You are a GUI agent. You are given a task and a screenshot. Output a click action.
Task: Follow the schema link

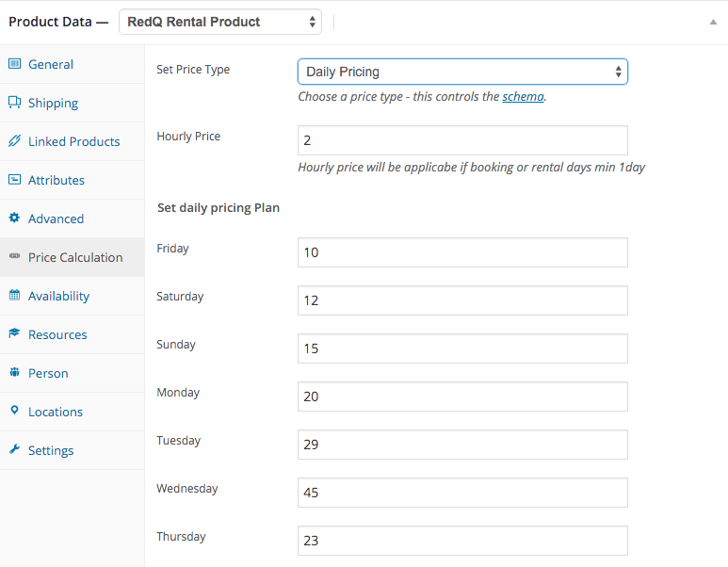(523, 97)
